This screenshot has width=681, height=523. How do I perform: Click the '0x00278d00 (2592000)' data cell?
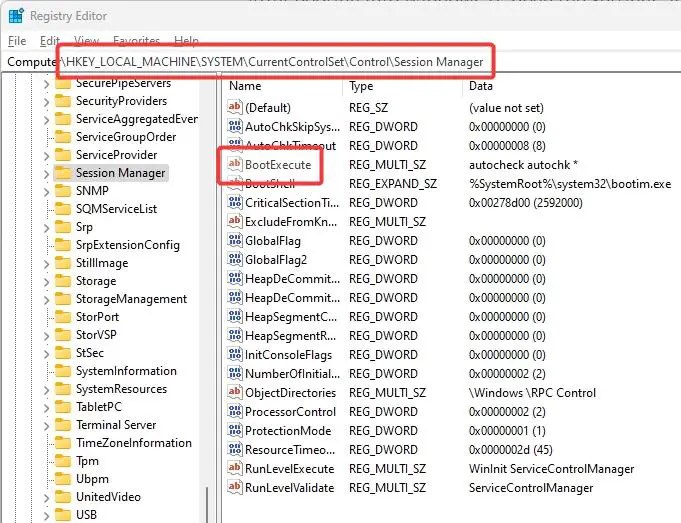tap(526, 203)
